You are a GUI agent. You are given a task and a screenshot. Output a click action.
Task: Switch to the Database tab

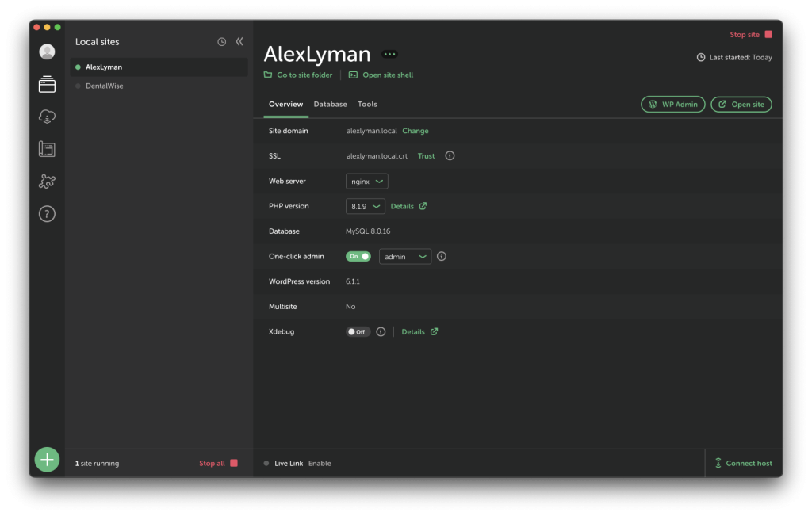point(330,105)
